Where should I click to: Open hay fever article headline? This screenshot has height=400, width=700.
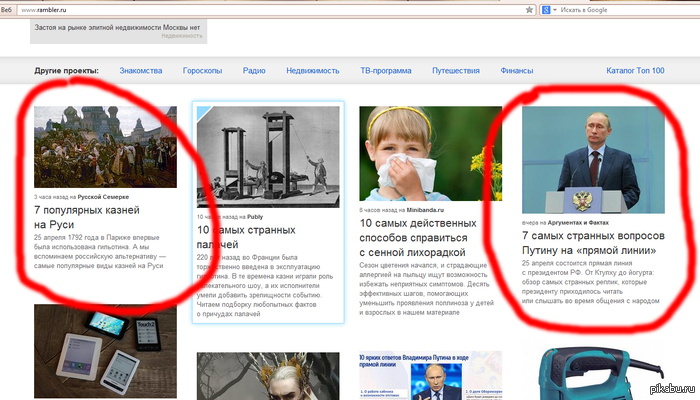point(418,238)
